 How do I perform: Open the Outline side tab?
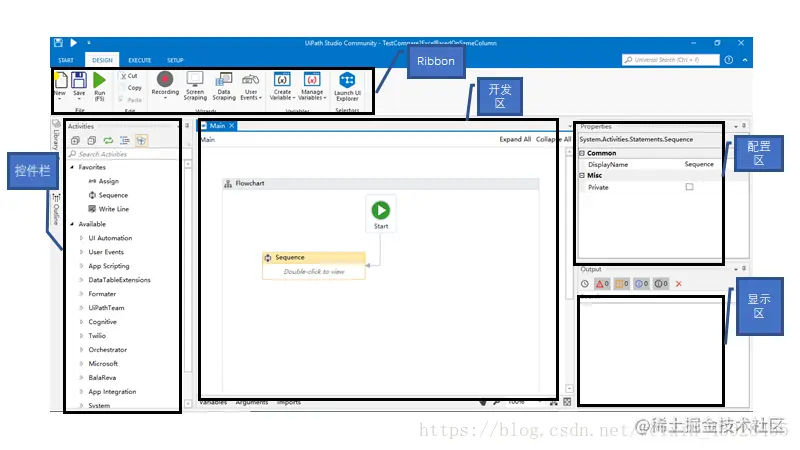click(x=56, y=209)
